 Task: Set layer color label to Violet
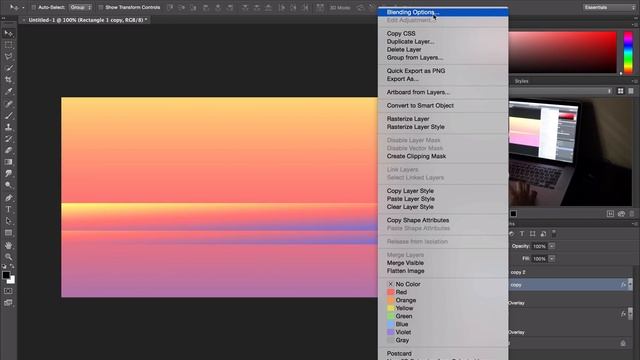click(443, 332)
